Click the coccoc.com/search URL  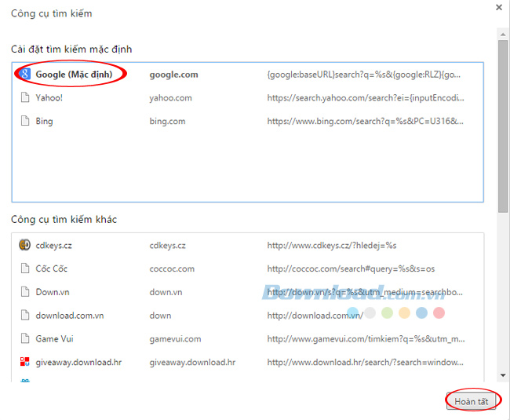point(351,268)
